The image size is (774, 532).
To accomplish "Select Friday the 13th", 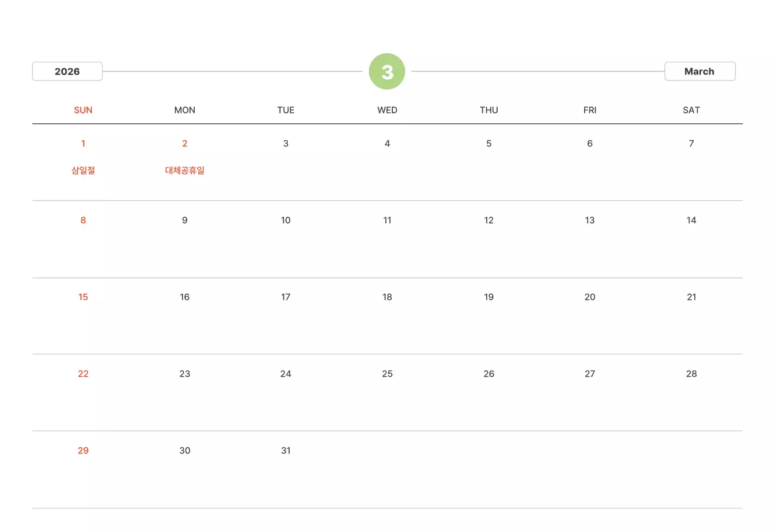I will click(590, 220).
